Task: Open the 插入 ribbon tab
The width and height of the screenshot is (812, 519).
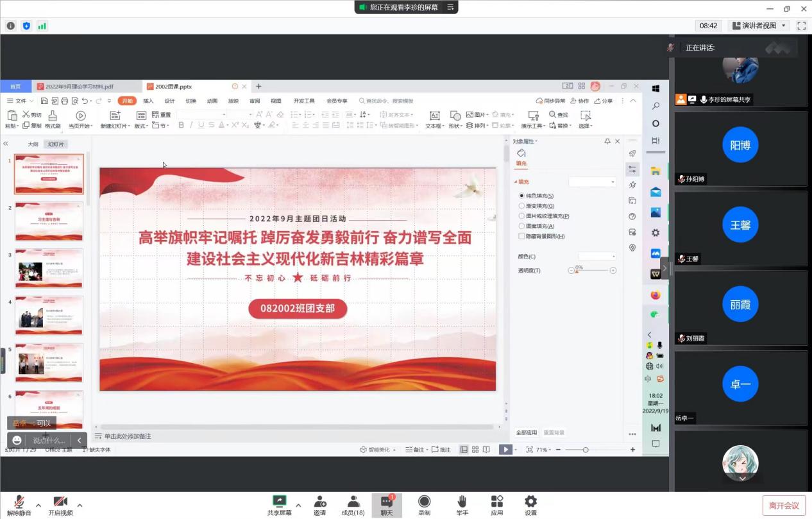Action: pyautogui.click(x=148, y=101)
